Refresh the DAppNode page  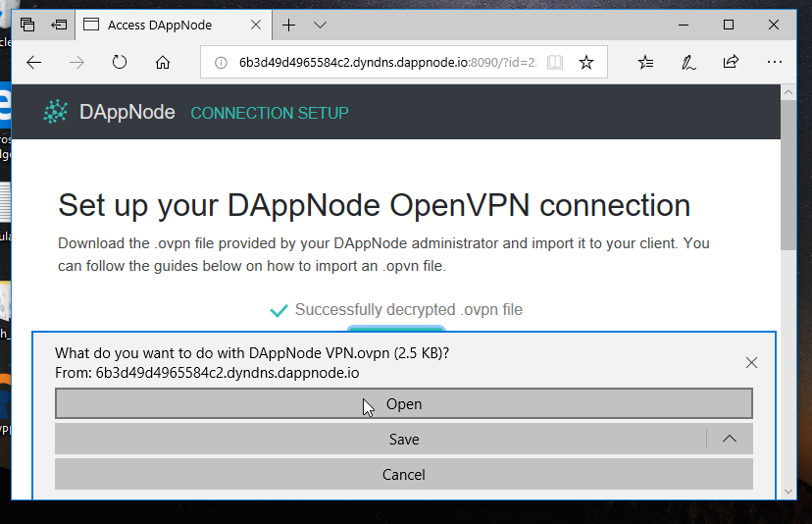click(120, 63)
